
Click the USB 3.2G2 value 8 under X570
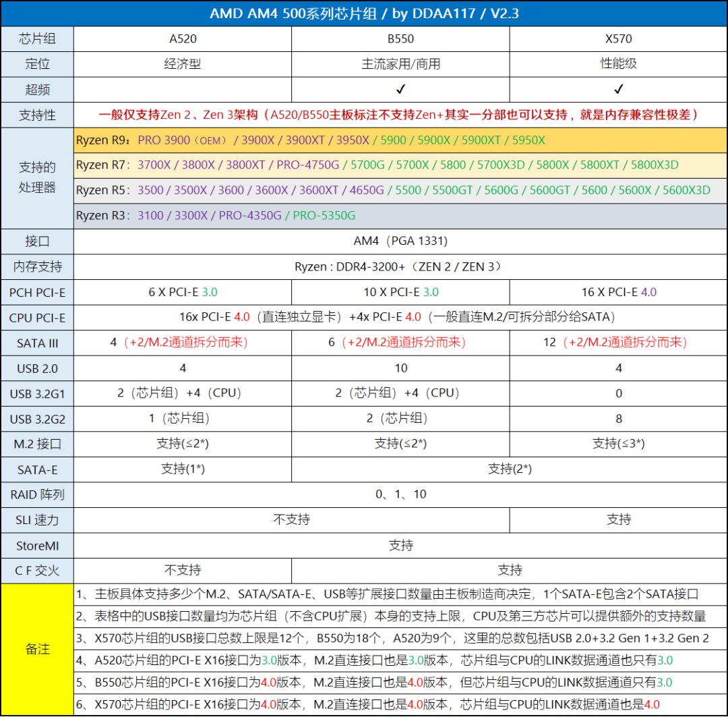click(618, 419)
